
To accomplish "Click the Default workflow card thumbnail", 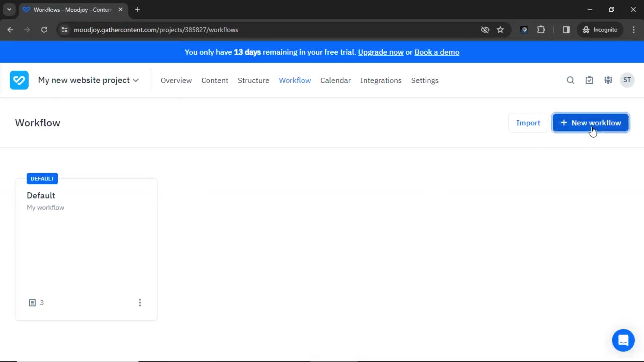I will click(x=86, y=245).
